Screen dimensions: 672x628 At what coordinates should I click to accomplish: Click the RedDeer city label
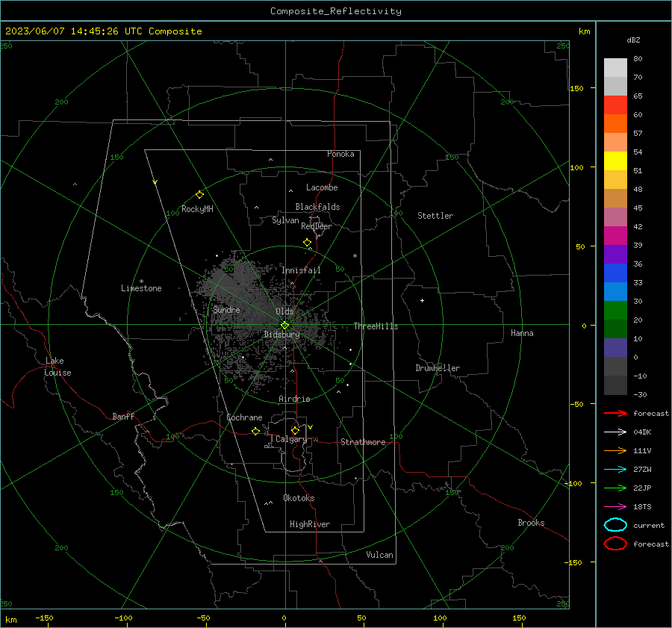(x=317, y=226)
